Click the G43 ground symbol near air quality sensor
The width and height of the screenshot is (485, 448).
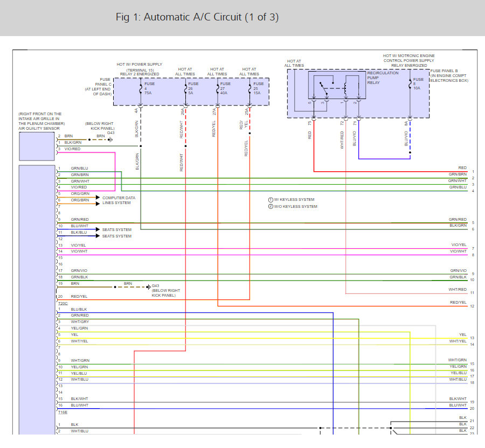click(110, 139)
